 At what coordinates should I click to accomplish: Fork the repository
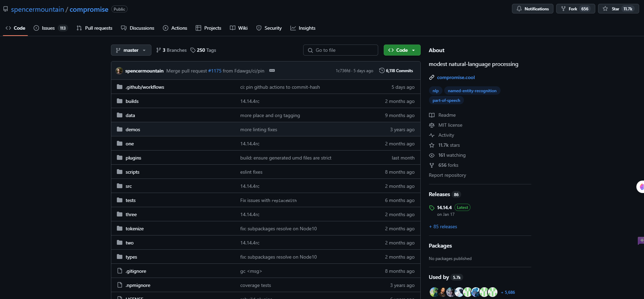click(576, 9)
